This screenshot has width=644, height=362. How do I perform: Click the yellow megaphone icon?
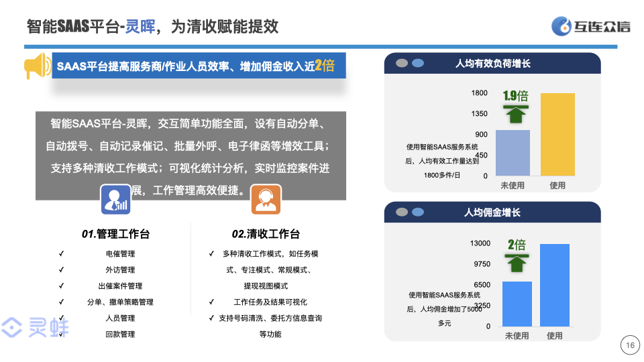[x=38, y=65]
